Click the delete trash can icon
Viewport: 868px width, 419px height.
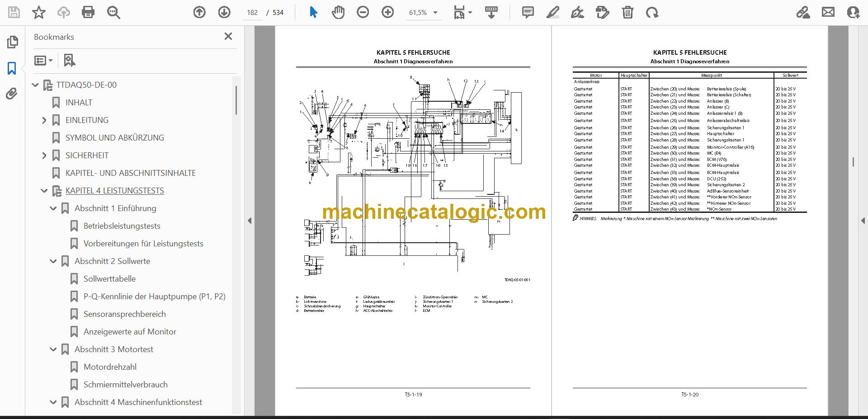click(x=627, y=12)
